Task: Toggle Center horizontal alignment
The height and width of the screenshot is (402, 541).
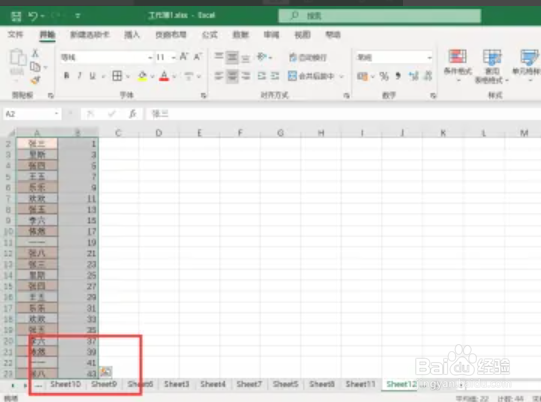Action: pyautogui.click(x=232, y=76)
